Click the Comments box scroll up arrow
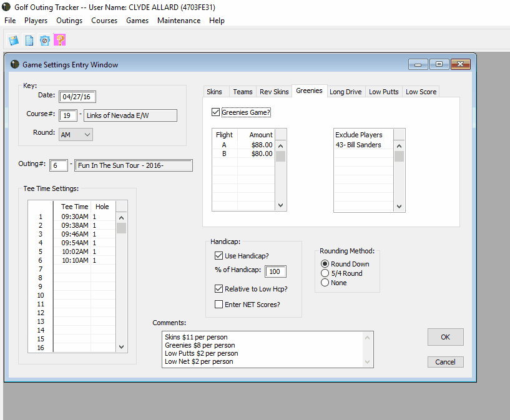 tap(367, 338)
